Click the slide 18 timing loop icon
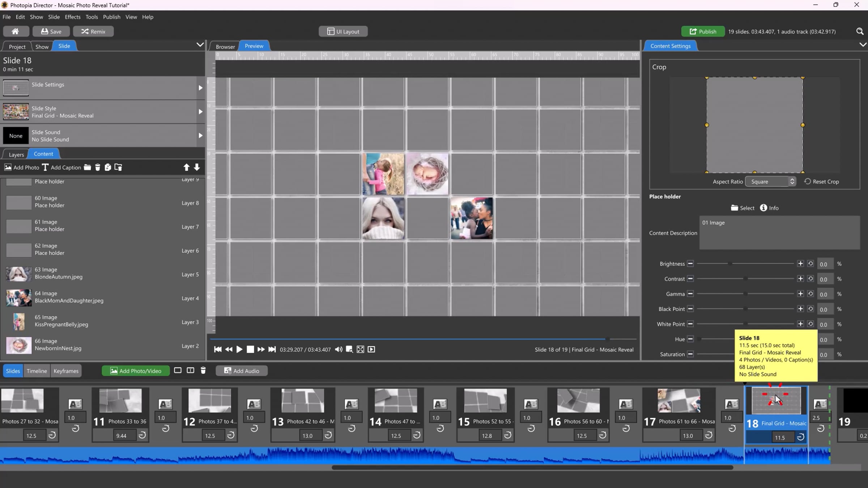The width and height of the screenshot is (868, 488). point(801,437)
